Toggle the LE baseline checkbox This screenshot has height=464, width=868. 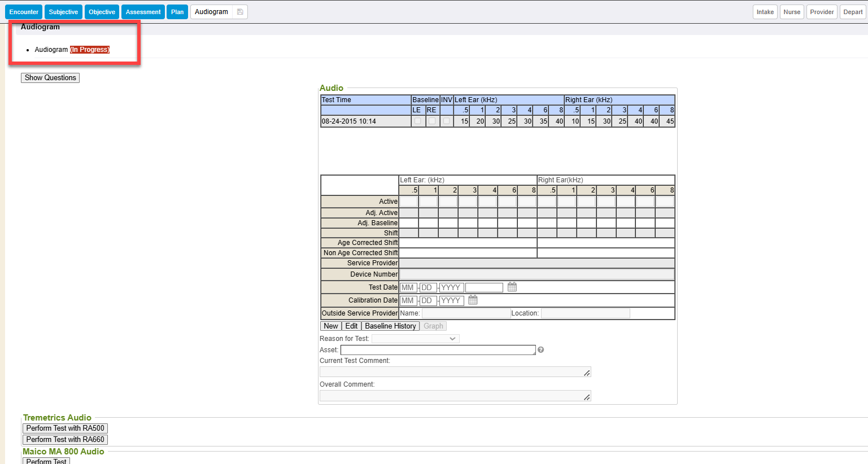click(417, 121)
